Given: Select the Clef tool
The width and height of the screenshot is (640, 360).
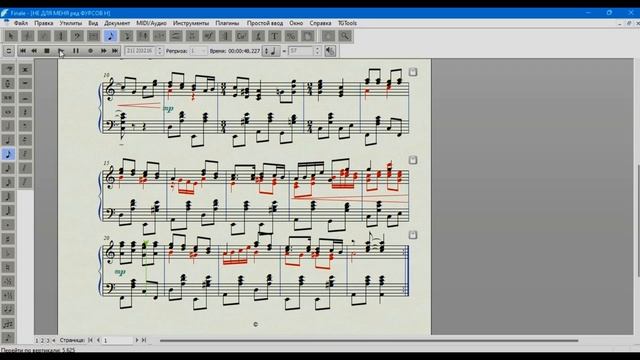Looking at the screenshot, I should (x=77, y=36).
